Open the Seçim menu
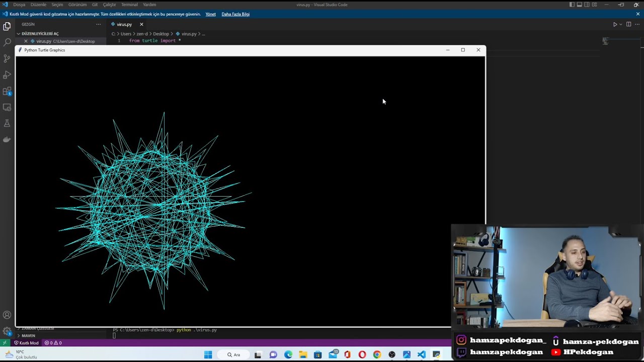Viewport: 644px width, 362px height. (57, 5)
